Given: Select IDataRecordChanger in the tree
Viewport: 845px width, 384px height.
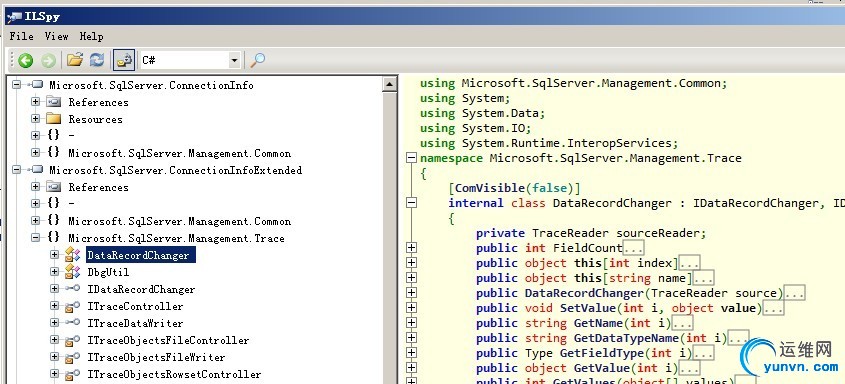Looking at the screenshot, I should pyautogui.click(x=141, y=290).
